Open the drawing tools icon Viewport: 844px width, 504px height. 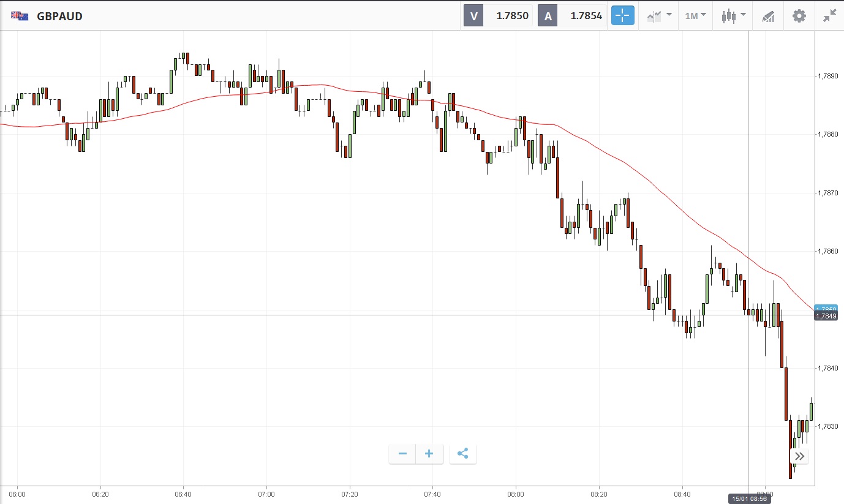tap(768, 16)
